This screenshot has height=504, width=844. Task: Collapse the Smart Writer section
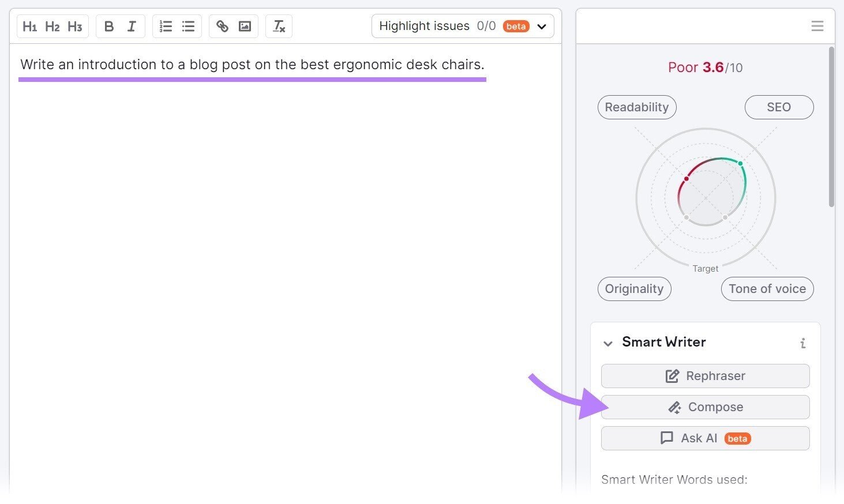[607, 343]
